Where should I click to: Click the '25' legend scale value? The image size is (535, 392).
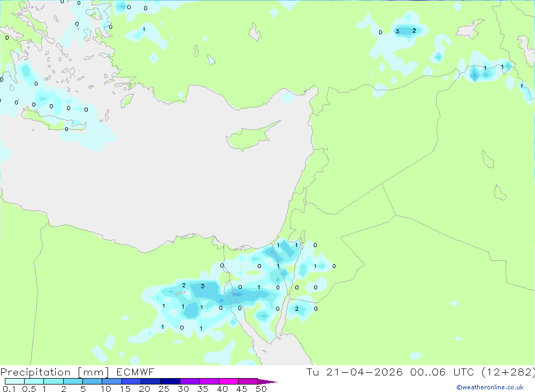click(x=164, y=389)
